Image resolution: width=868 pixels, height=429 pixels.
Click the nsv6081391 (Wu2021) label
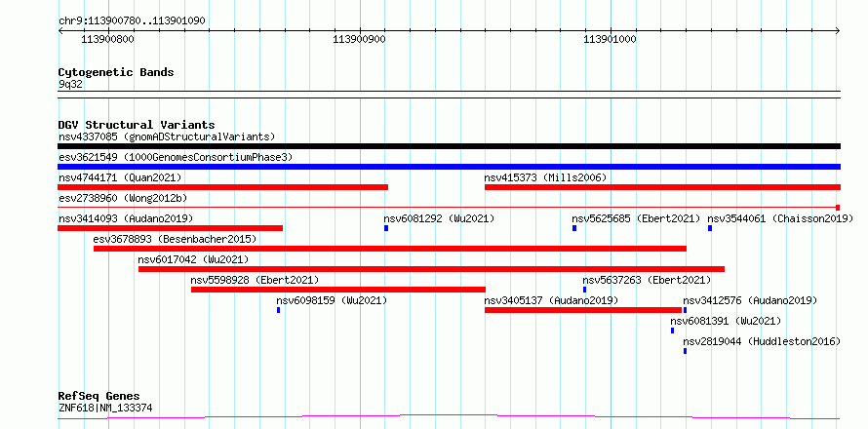pyautogui.click(x=726, y=321)
